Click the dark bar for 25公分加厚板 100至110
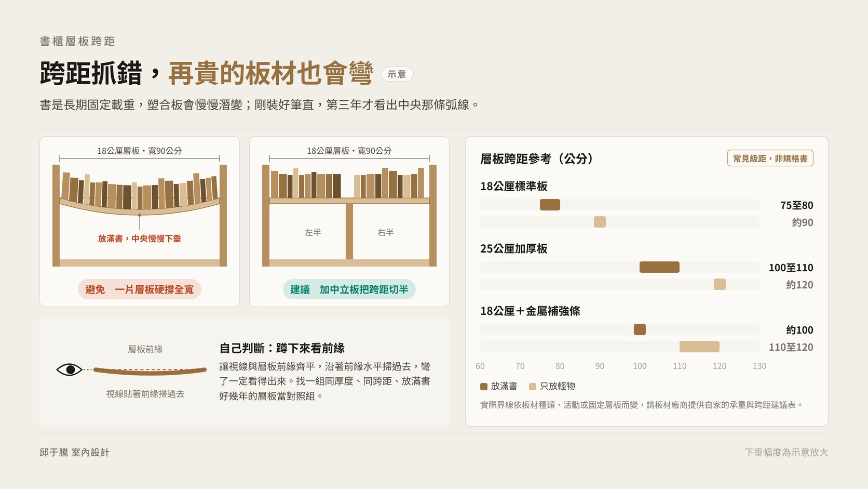The width and height of the screenshot is (868, 489). pyautogui.click(x=659, y=267)
